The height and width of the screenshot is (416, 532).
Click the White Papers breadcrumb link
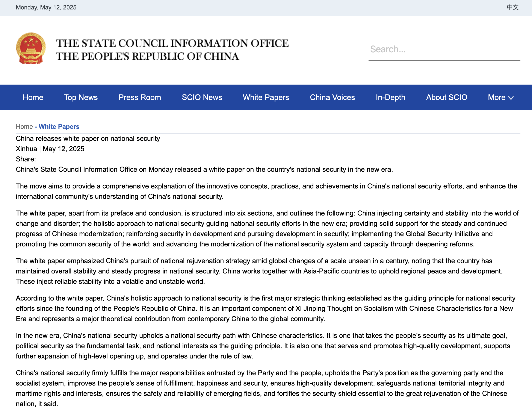point(59,127)
